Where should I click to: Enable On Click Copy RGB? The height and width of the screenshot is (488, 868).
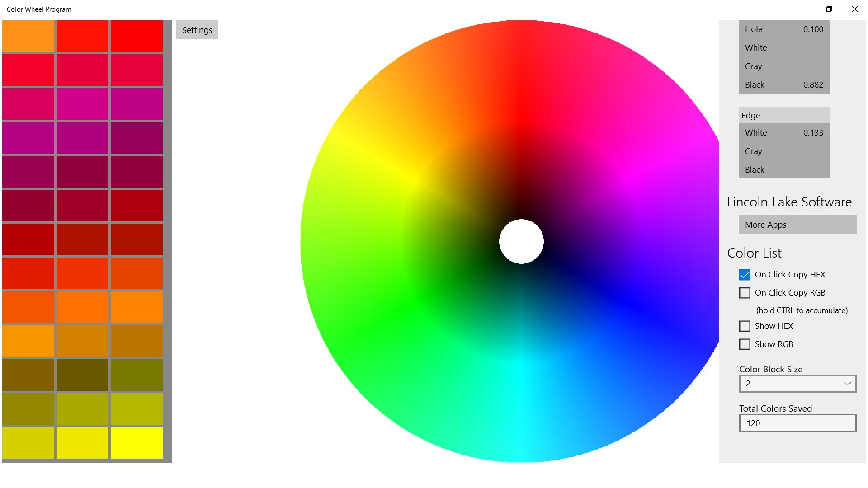(745, 292)
